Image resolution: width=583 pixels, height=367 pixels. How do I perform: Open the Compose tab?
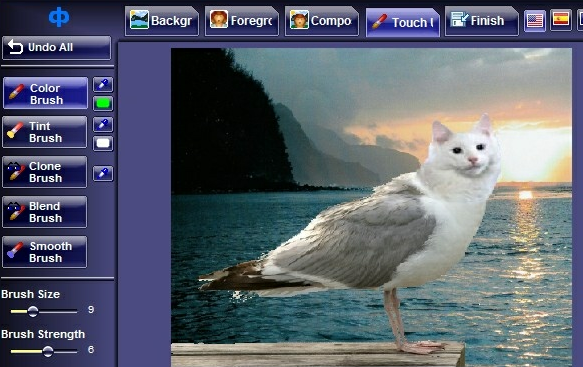322,21
